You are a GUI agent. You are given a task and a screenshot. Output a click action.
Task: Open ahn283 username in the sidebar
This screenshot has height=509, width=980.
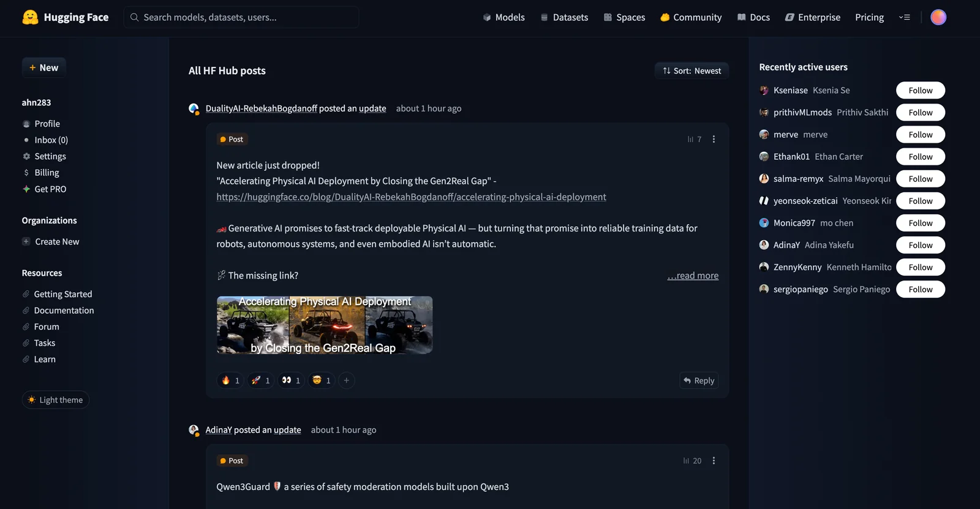coord(37,102)
